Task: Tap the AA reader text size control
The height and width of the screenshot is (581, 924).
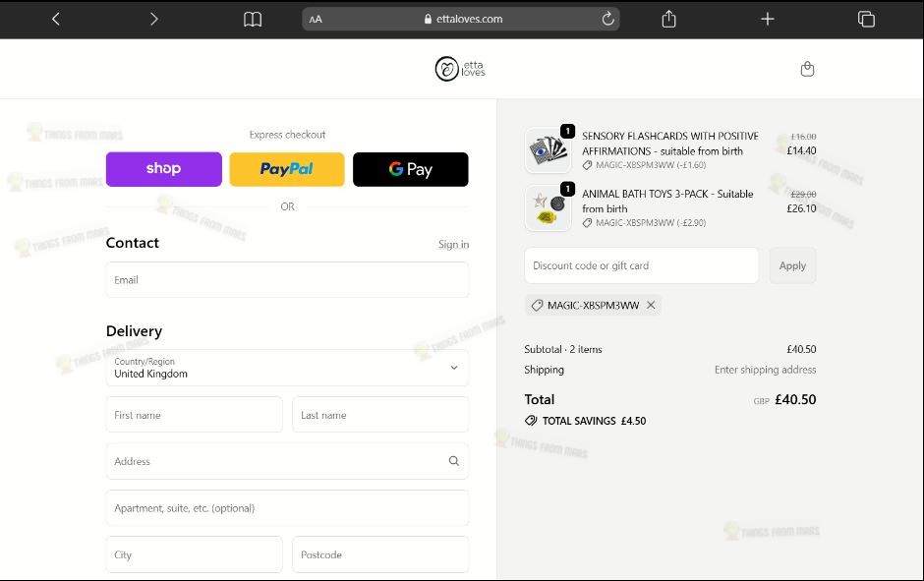Action: point(316,19)
